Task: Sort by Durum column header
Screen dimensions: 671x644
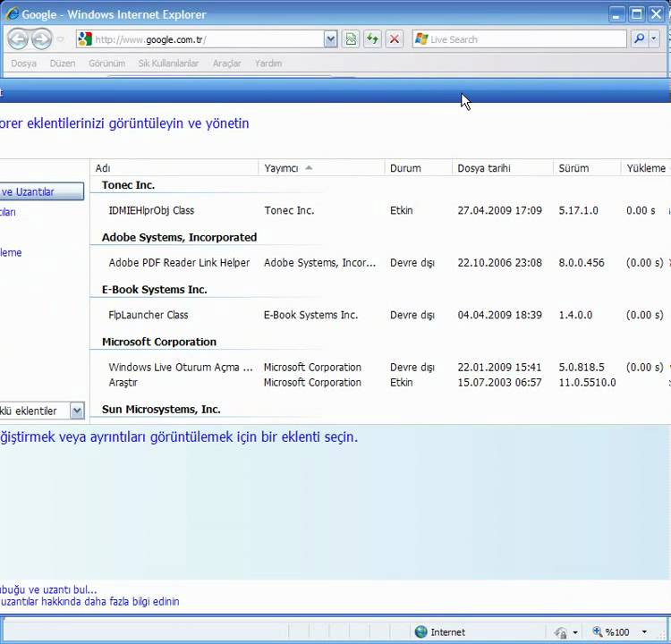Action: pos(418,168)
